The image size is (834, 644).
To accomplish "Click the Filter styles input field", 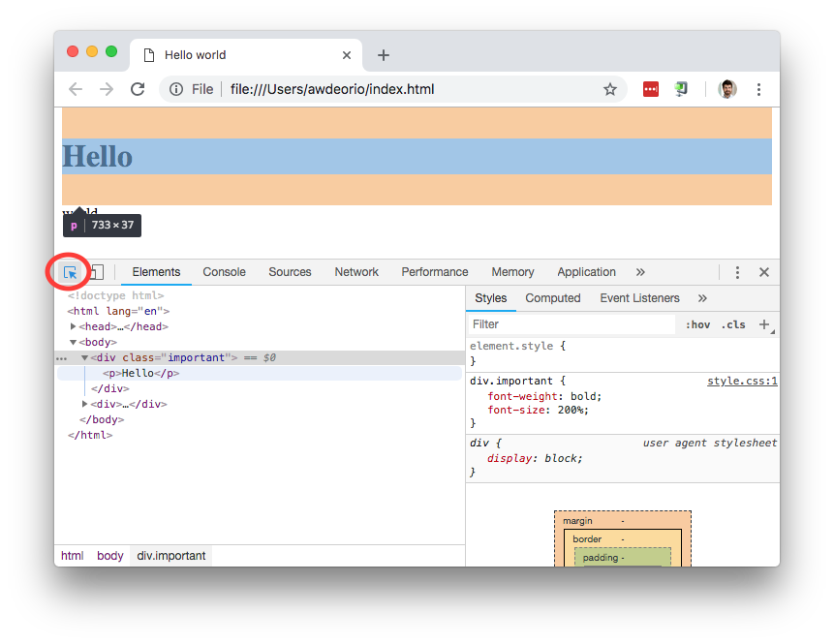I will coord(571,324).
